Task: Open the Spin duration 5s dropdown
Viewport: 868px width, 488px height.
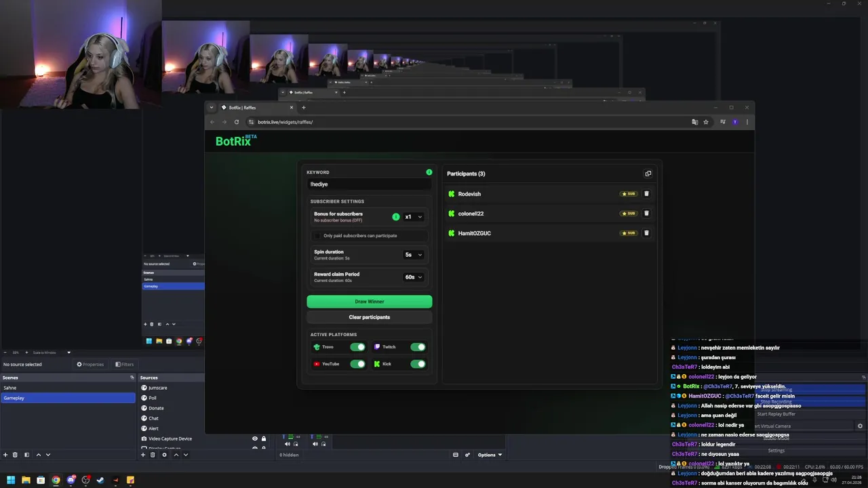Action: click(x=414, y=255)
